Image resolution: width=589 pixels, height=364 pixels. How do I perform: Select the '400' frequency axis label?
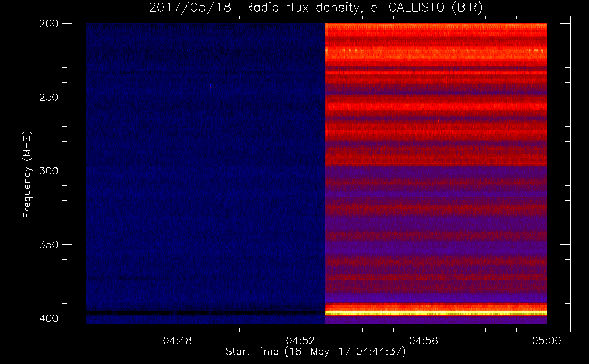(48, 318)
